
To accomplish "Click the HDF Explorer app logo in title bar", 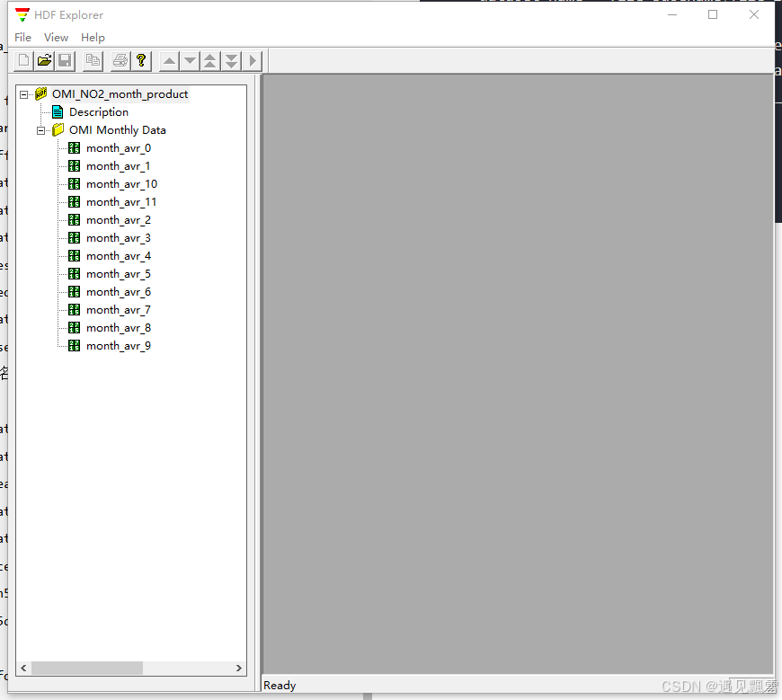I will 22,15.
